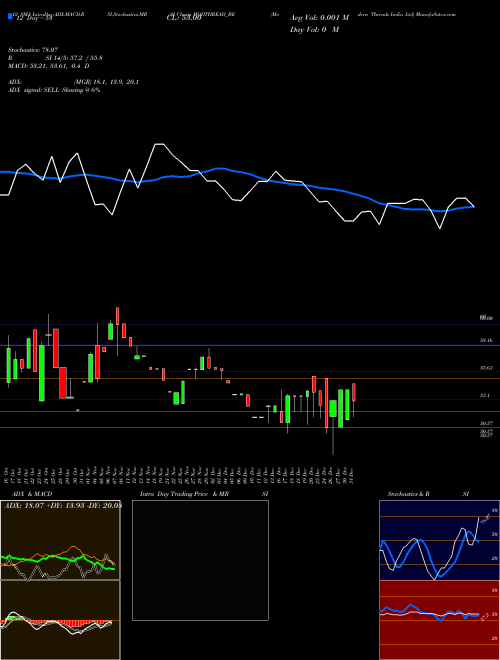Open the blue Stochastics chart panel

(439, 540)
